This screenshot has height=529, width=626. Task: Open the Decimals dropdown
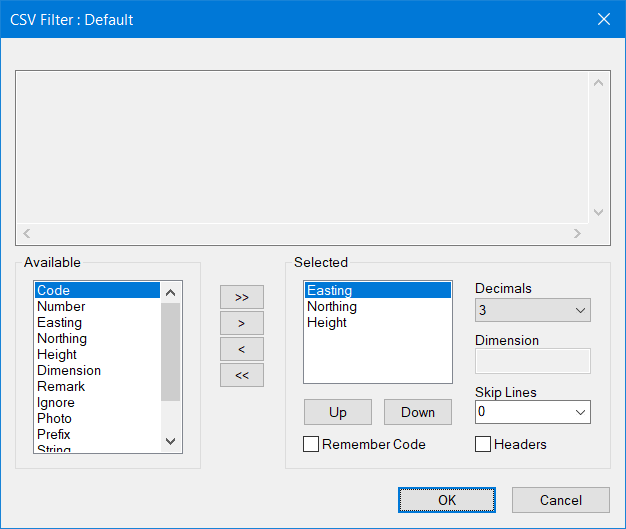pos(533,310)
